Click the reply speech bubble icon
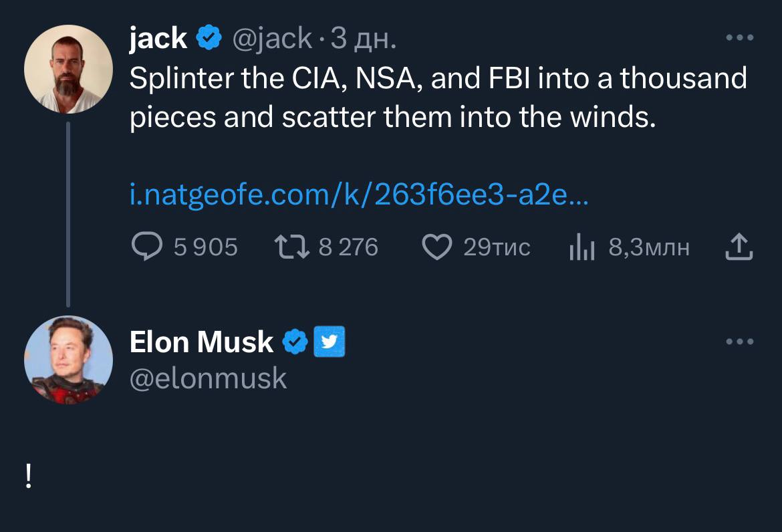Image resolution: width=782 pixels, height=532 pixels. pyautogui.click(x=145, y=248)
